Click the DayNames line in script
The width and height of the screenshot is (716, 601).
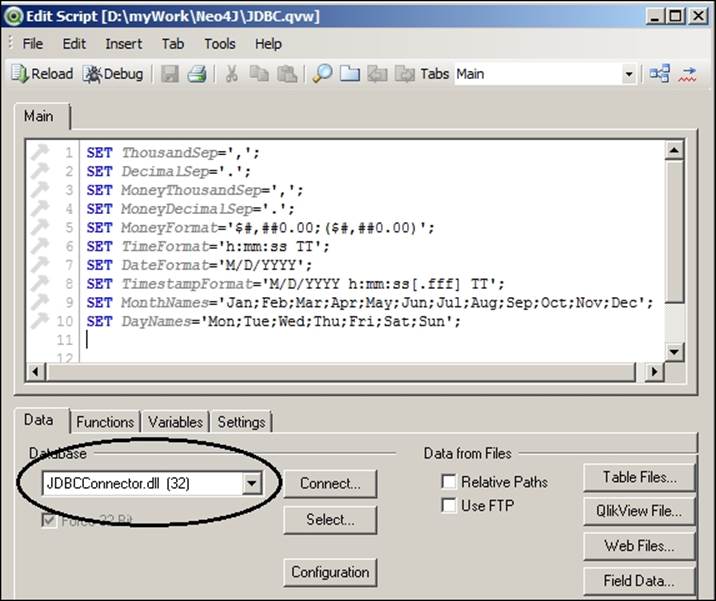coord(274,321)
